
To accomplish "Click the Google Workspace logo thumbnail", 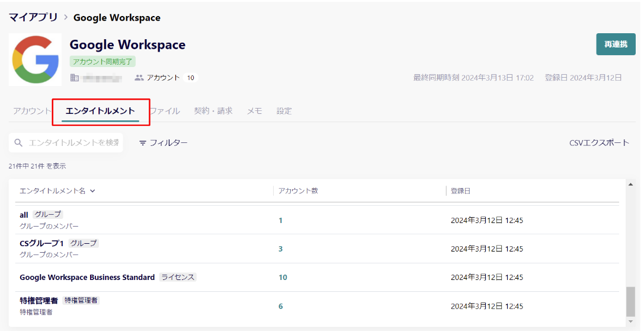I will click(35, 60).
